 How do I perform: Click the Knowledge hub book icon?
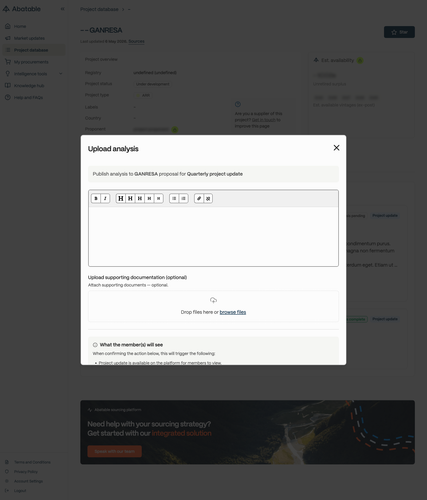tap(8, 85)
